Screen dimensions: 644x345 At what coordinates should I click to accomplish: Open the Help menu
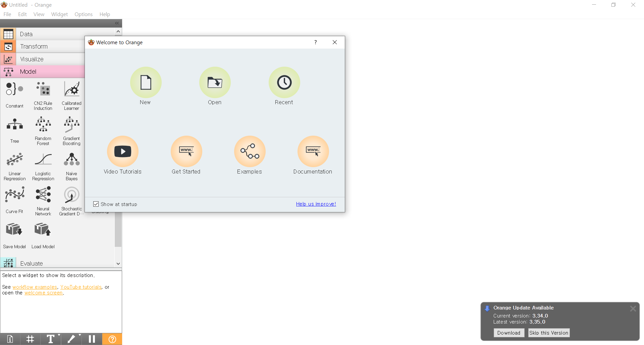pyautogui.click(x=105, y=14)
